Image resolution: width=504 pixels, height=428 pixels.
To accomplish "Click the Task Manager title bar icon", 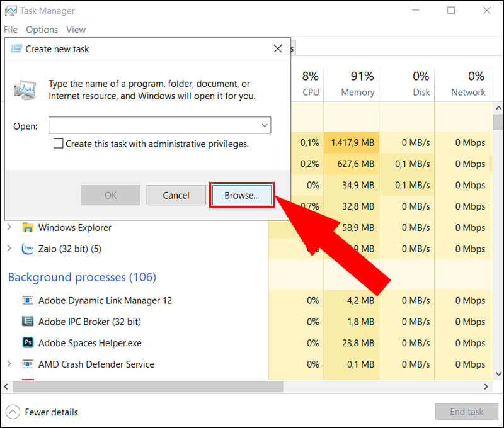I will coord(11,11).
